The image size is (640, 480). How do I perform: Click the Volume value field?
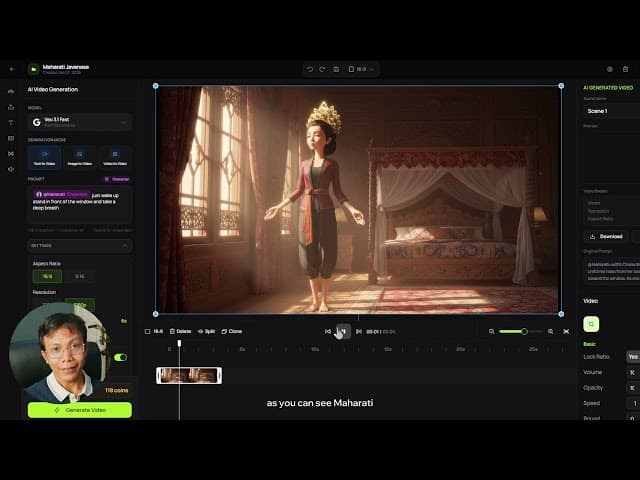[633, 372]
